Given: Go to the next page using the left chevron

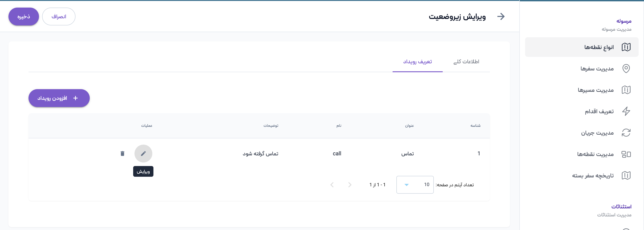Looking at the screenshot, I should (332, 185).
